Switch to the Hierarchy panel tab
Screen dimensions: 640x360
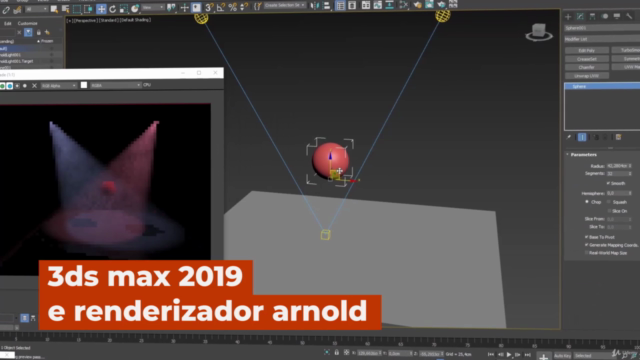592,16
